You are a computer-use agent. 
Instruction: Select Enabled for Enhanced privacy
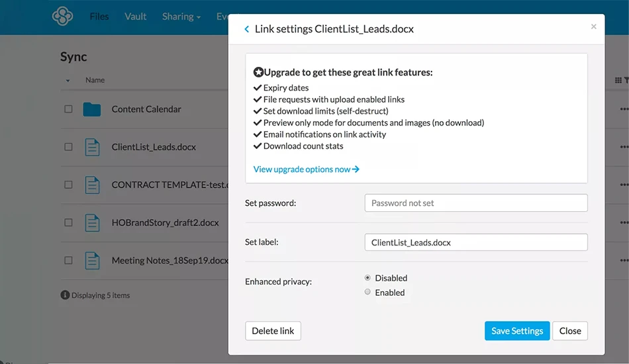point(367,292)
